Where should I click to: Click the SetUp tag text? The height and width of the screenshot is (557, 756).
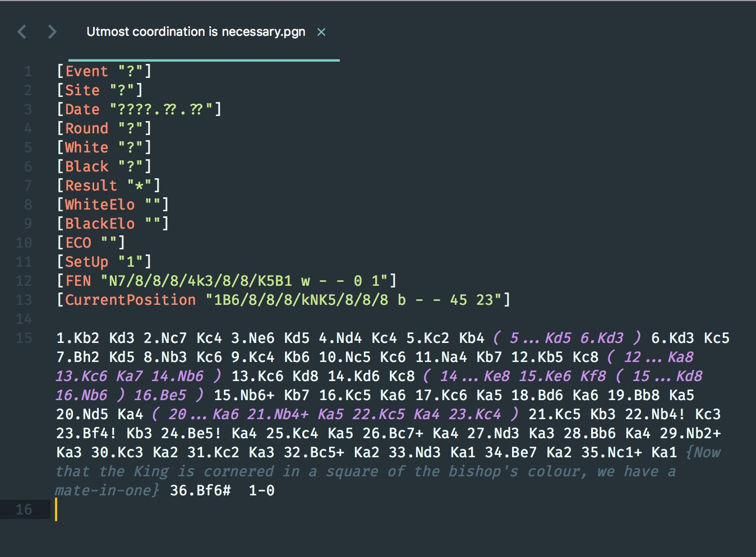pyautogui.click(x=86, y=262)
